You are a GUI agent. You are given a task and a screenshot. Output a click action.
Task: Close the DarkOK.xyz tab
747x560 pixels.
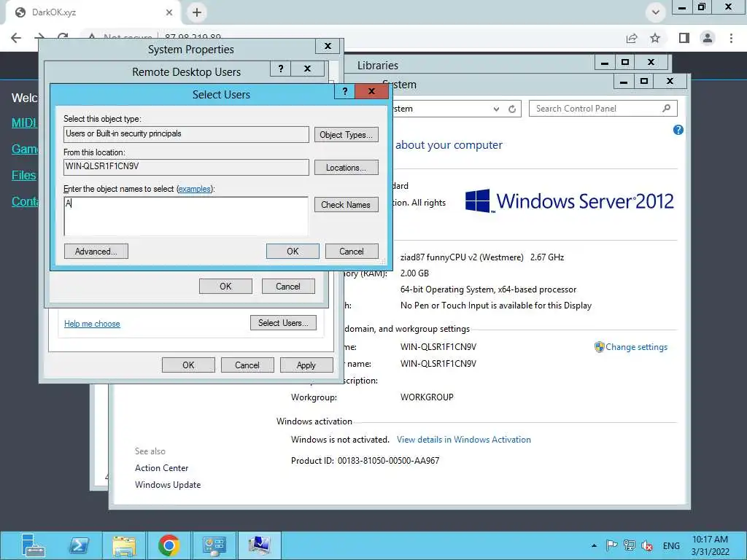pos(169,12)
